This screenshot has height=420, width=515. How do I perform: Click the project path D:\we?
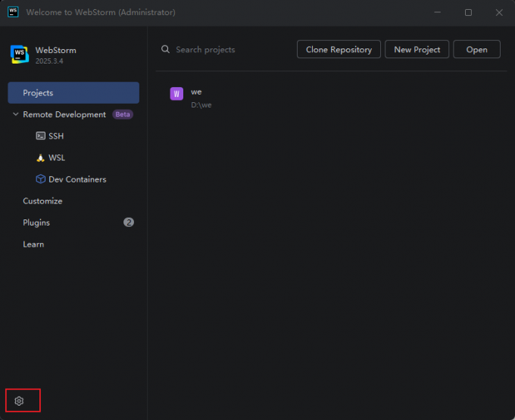tap(201, 105)
